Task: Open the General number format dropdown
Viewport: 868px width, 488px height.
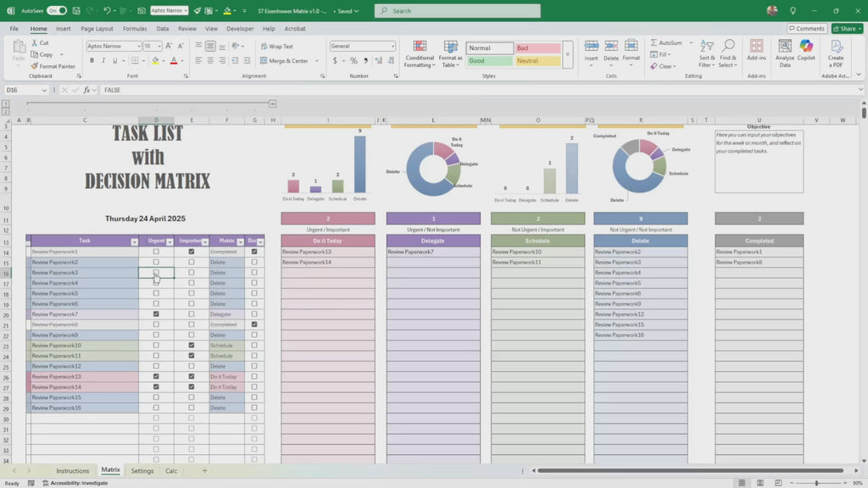Action: click(392, 47)
